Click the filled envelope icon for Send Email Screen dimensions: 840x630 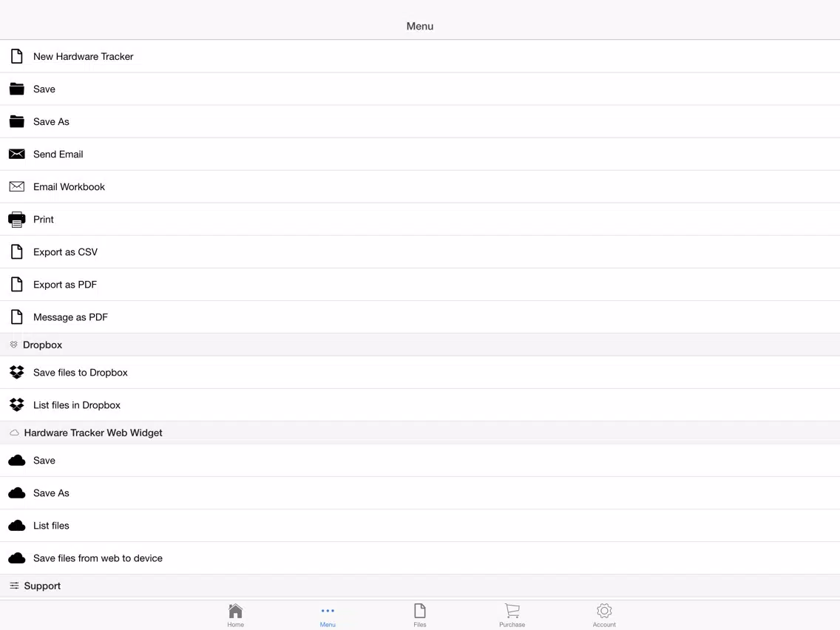(16, 155)
